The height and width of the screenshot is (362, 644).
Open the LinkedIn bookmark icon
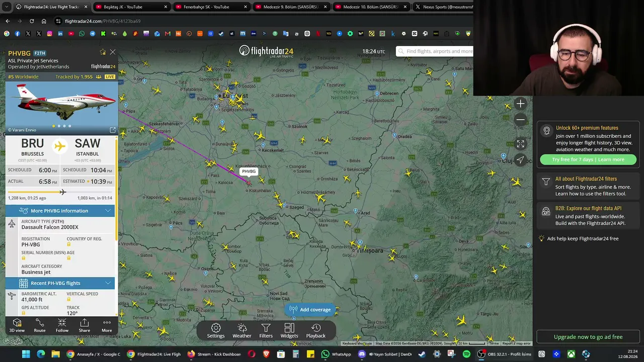60,34
